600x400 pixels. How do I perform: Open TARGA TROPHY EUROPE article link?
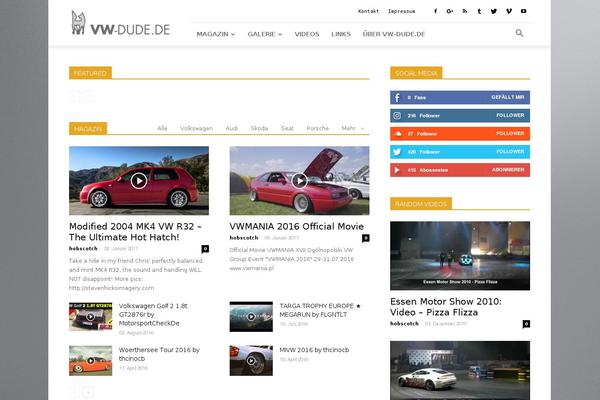(x=320, y=310)
